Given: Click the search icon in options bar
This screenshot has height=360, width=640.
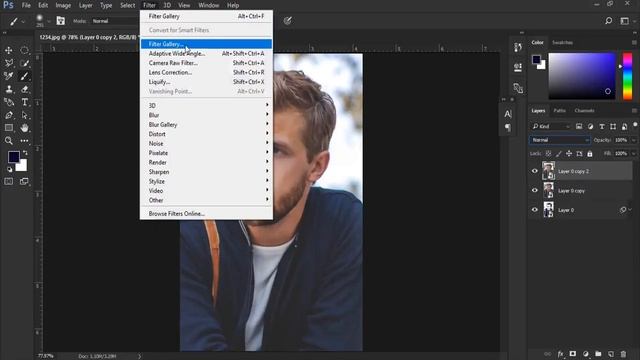Looking at the screenshot, I should click(608, 21).
